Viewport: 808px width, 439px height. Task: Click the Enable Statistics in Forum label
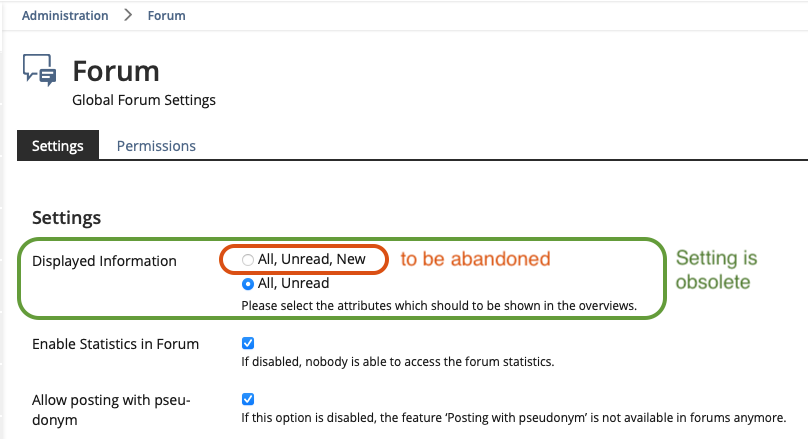pyautogui.click(x=115, y=344)
